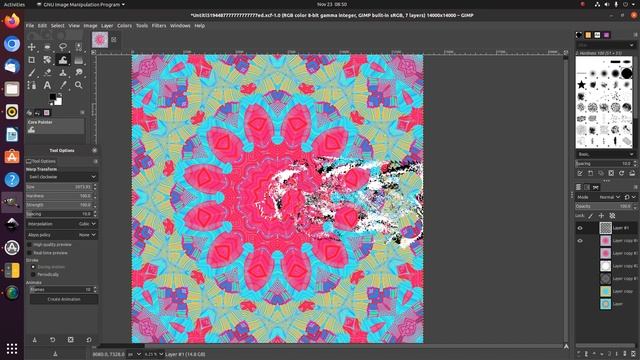Click the Create Animation button

[64, 299]
